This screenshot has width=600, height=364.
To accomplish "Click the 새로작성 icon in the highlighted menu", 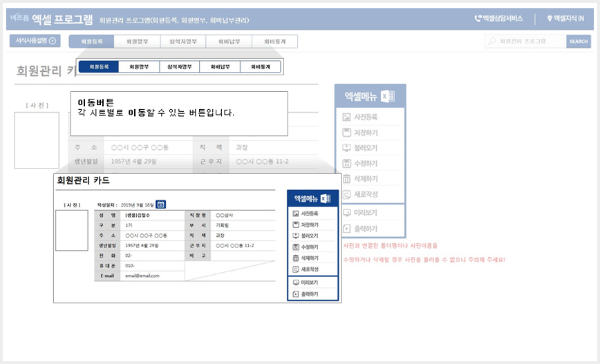I will coord(295,269).
